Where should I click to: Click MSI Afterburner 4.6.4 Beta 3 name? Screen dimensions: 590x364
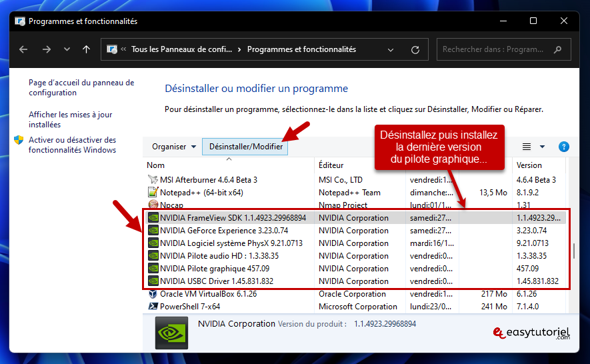click(x=209, y=180)
